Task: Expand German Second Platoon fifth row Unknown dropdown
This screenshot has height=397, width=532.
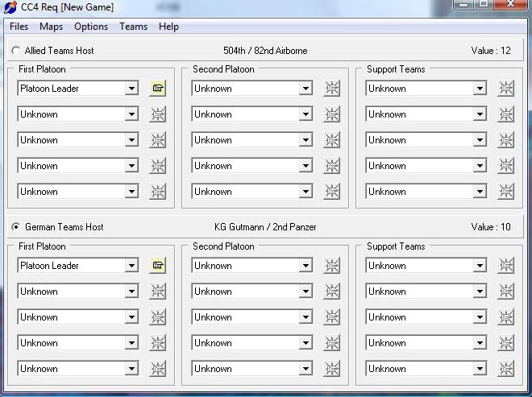Action: 305,369
